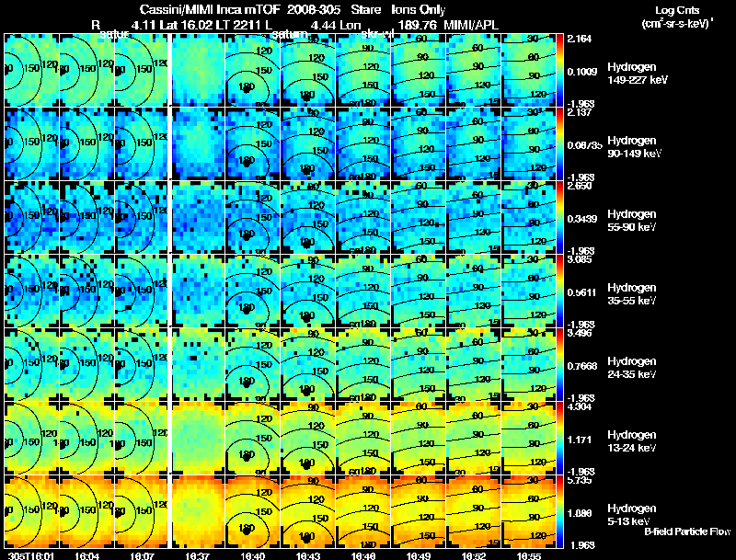
Task: Click the colorbar maximum value '3.496'
Action: click(x=580, y=334)
